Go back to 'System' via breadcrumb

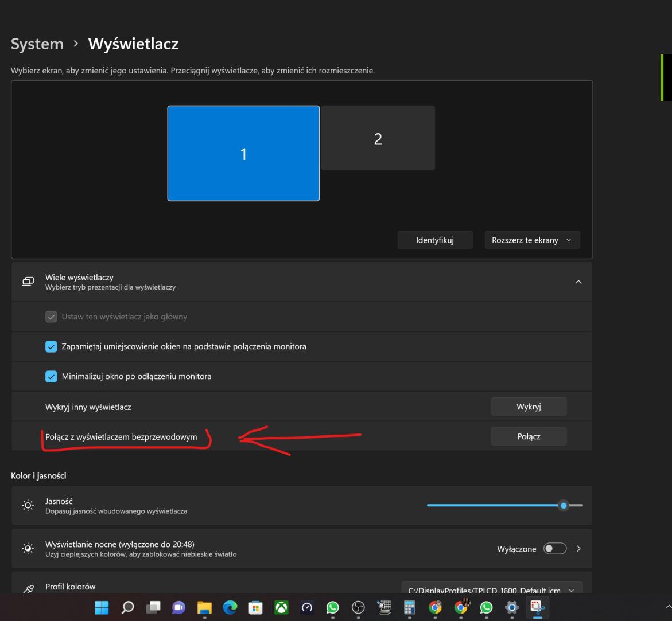[37, 44]
